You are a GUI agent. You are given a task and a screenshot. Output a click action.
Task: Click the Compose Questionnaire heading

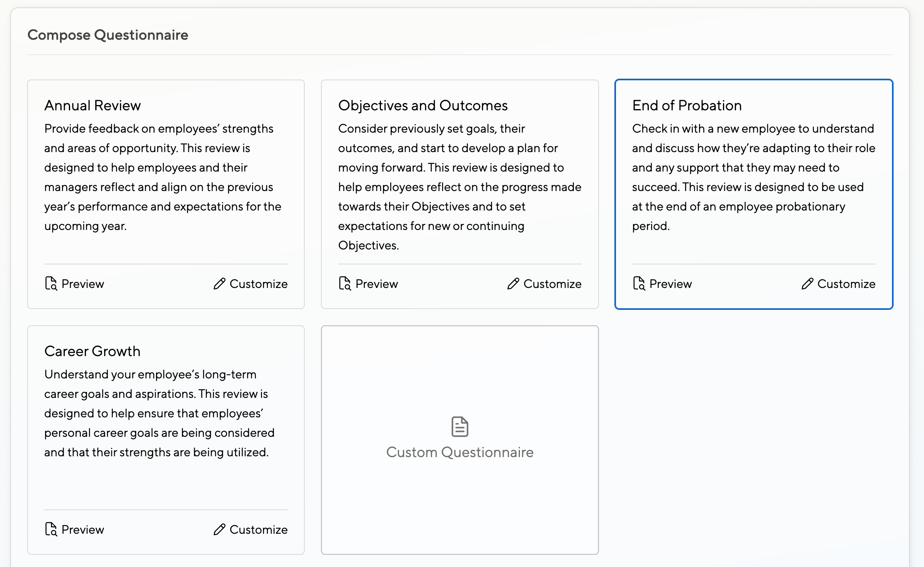coord(108,35)
